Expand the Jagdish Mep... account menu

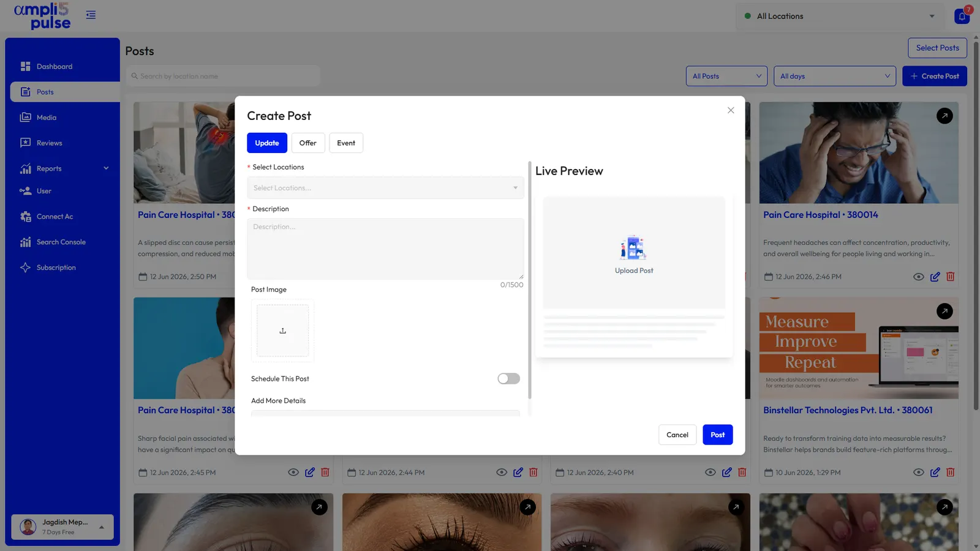point(62,527)
